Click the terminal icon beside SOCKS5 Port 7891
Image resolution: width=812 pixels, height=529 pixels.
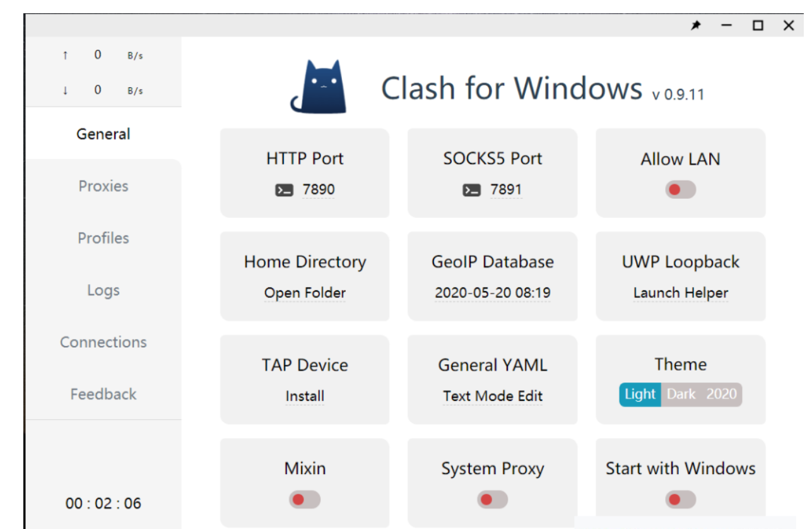[472, 190]
